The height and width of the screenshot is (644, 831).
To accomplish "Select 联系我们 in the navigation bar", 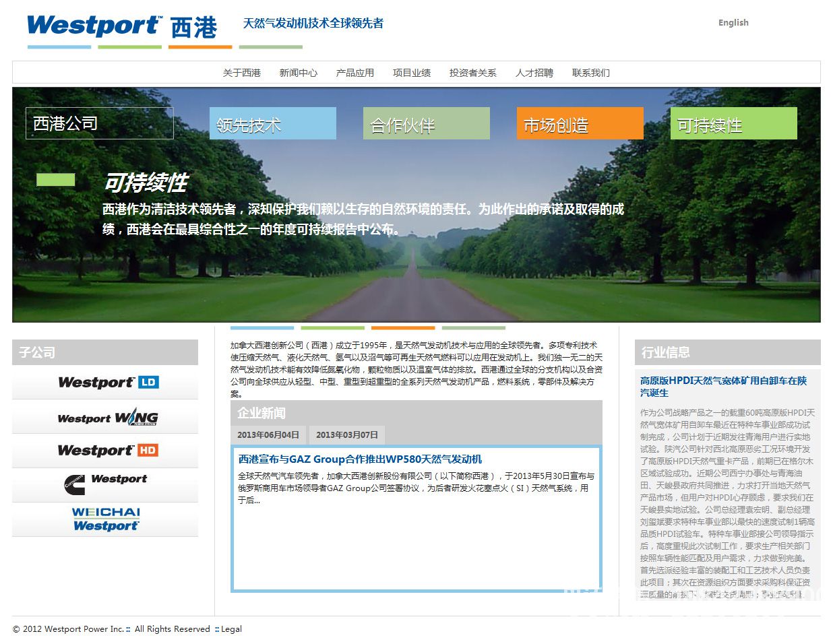I will (590, 73).
